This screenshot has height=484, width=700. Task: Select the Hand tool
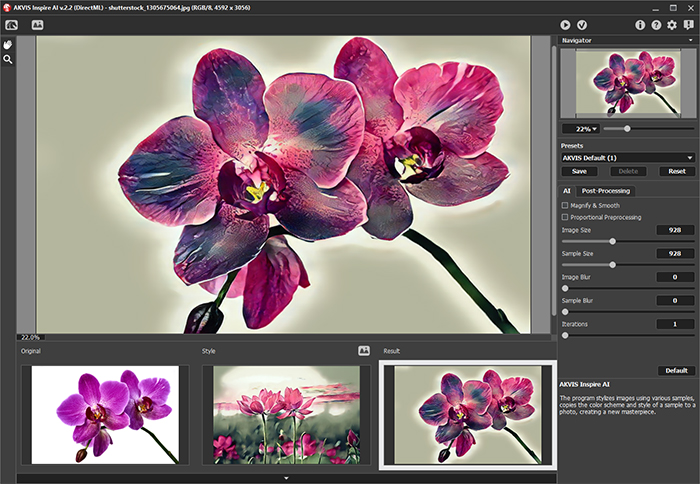[x=8, y=45]
